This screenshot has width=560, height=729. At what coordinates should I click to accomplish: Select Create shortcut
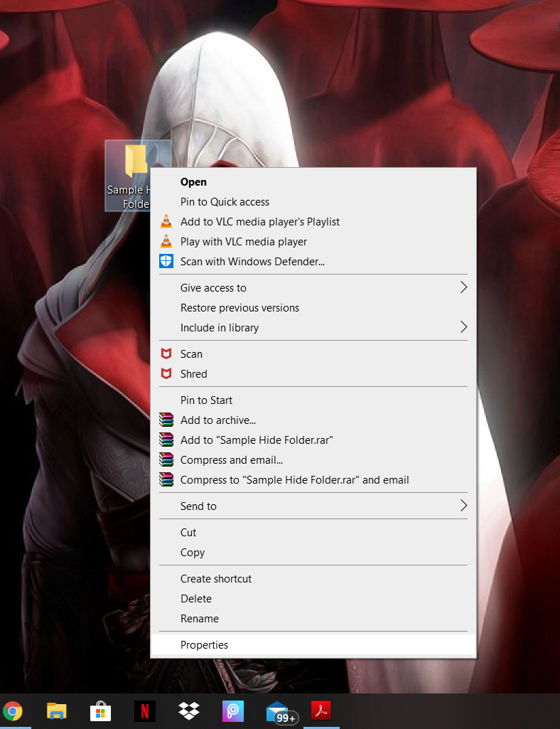pyautogui.click(x=313, y=579)
